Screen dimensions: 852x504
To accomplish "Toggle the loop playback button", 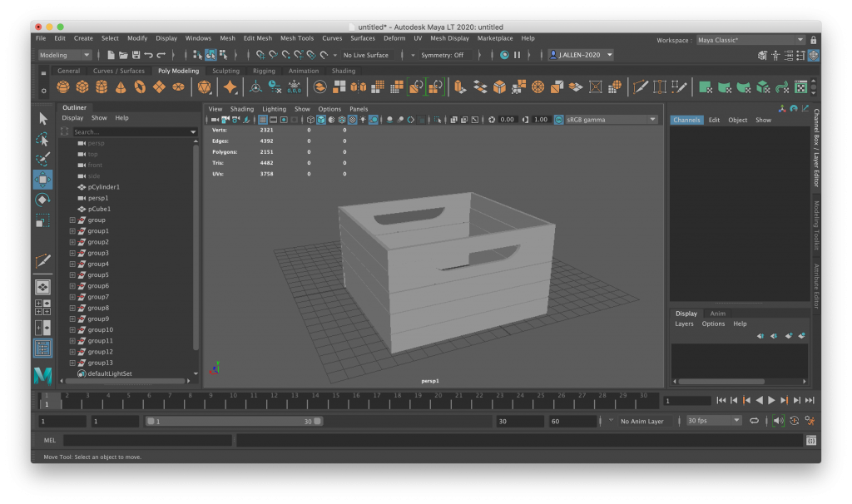I will click(x=754, y=421).
